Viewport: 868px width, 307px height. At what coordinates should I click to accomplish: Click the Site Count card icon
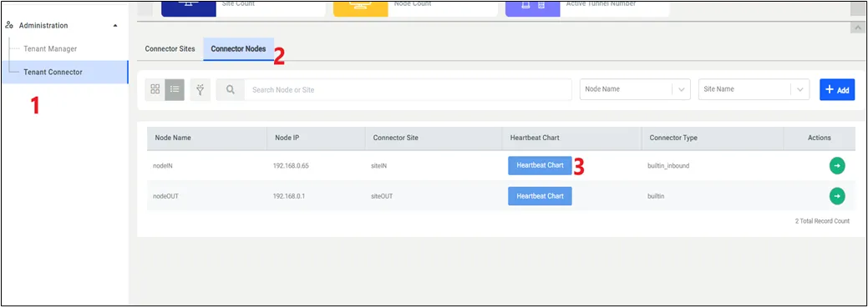189,8
